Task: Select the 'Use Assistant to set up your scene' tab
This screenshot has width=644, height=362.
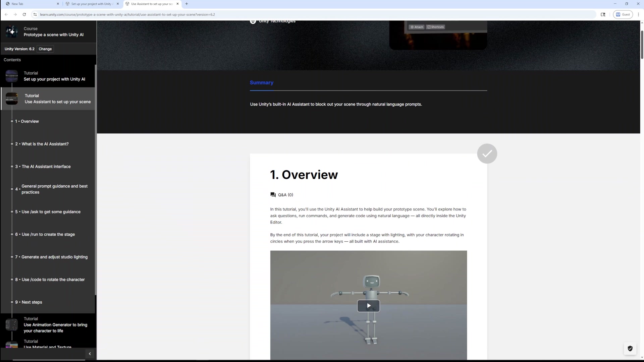Action: [x=152, y=4]
